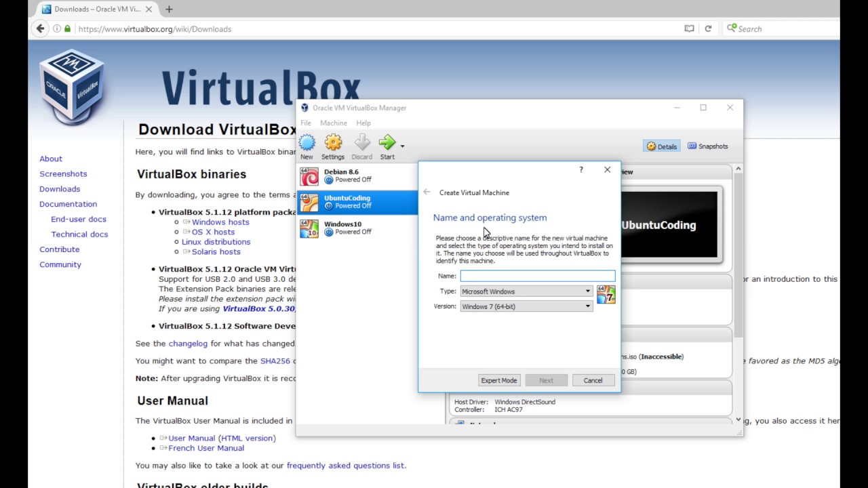
Task: Click the disabled Next button
Action: 546,380
